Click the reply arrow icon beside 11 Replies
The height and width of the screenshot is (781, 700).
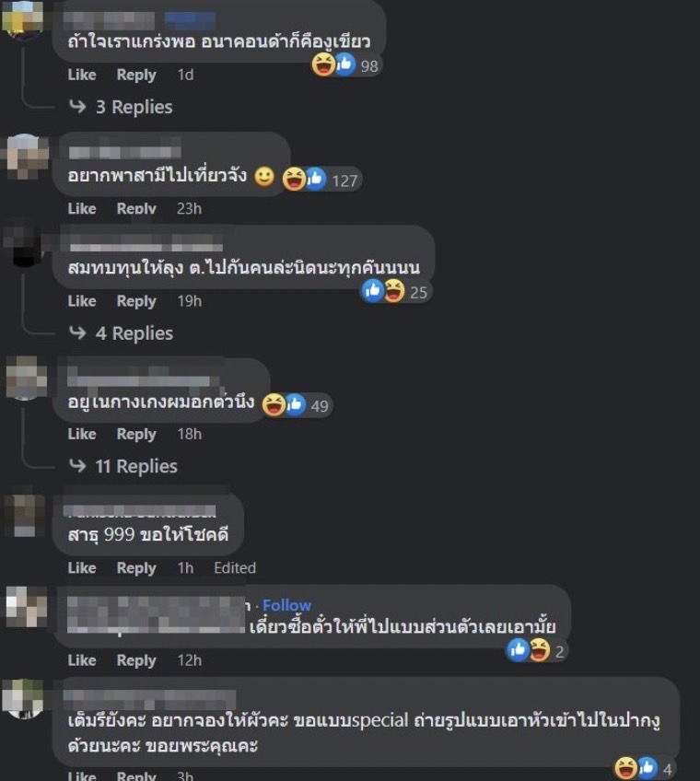(x=77, y=466)
